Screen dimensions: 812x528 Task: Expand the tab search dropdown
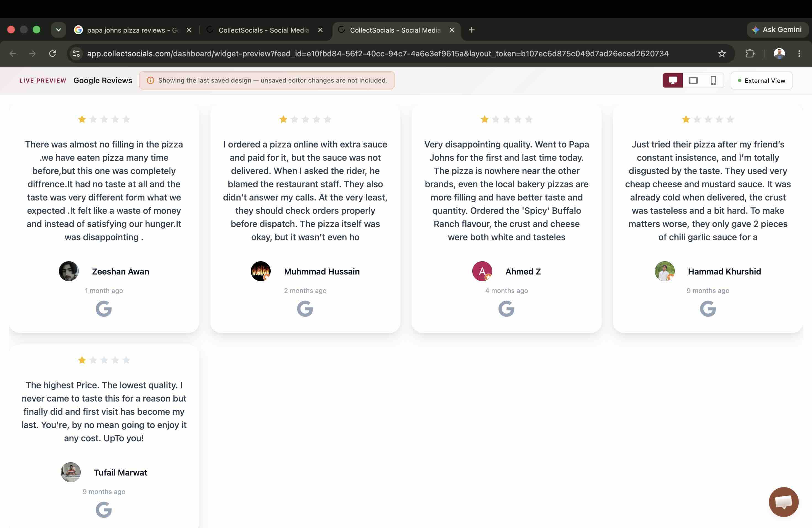click(58, 30)
